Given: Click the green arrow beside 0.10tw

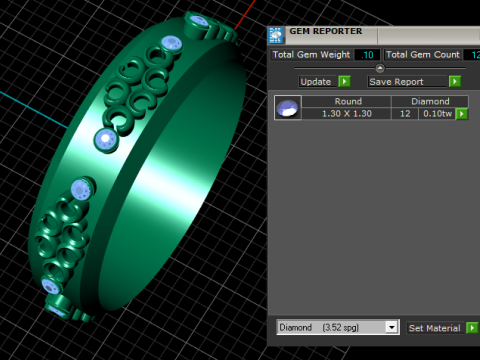Looking at the screenshot, I should click(462, 114).
